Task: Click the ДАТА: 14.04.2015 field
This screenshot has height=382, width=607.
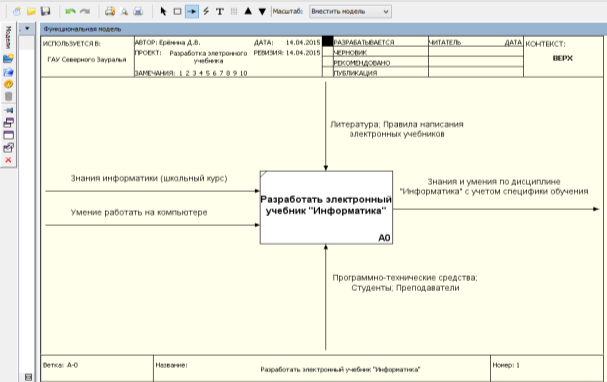Action: pos(287,43)
